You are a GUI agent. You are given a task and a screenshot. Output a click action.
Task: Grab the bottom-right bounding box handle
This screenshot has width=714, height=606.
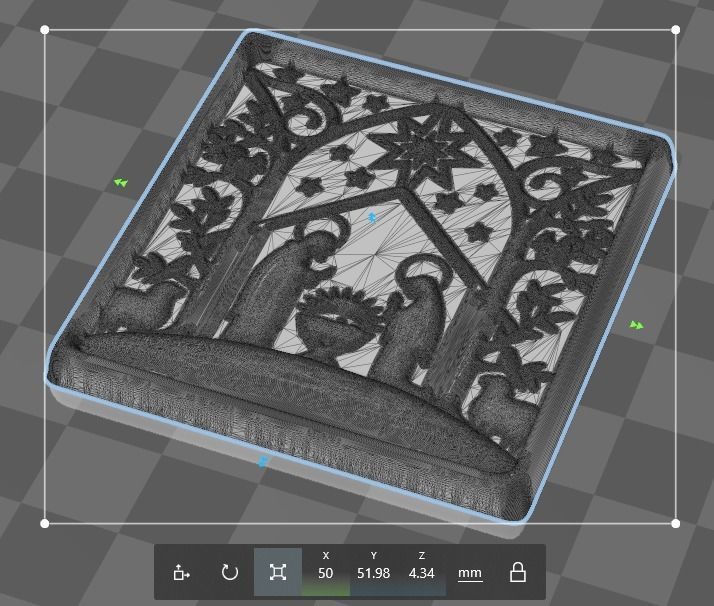pos(676,524)
